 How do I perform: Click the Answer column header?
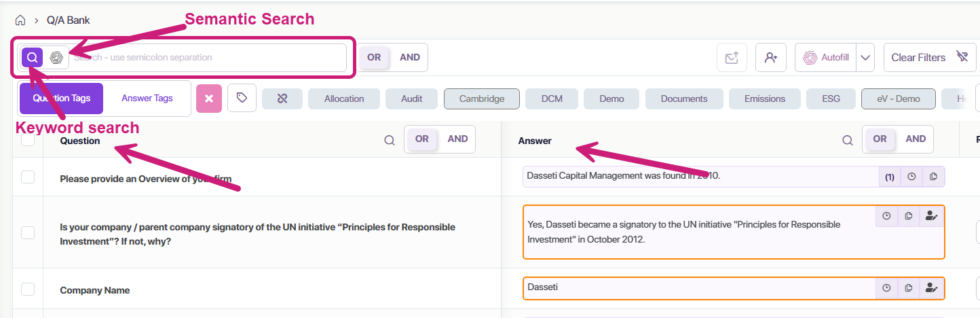535,141
